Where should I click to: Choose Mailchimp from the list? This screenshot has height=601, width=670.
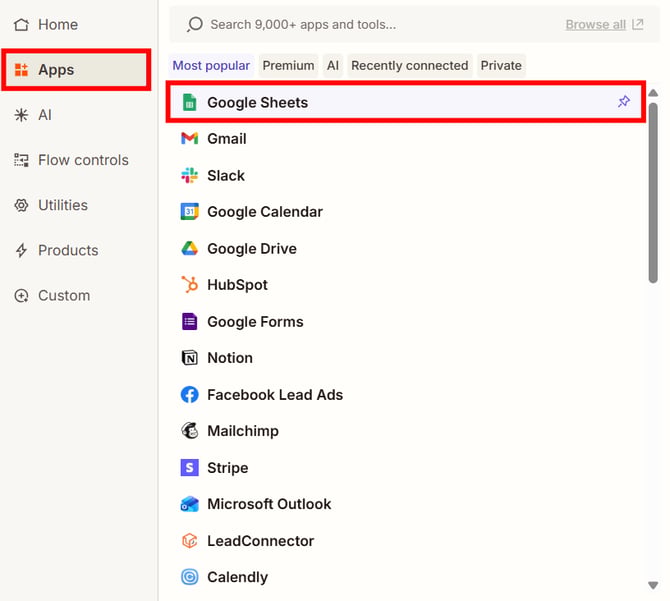(x=406, y=431)
